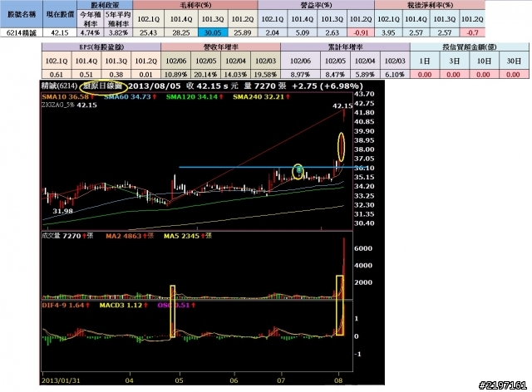Screen dimensions: 532x392
Task: Select the 3.95 net profit margin cell
Action: [388, 33]
